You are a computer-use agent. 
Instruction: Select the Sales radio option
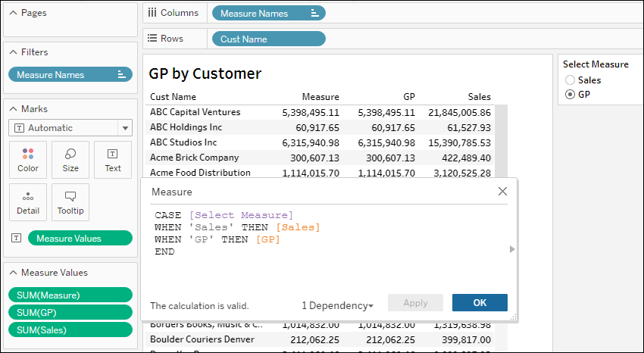(571, 80)
